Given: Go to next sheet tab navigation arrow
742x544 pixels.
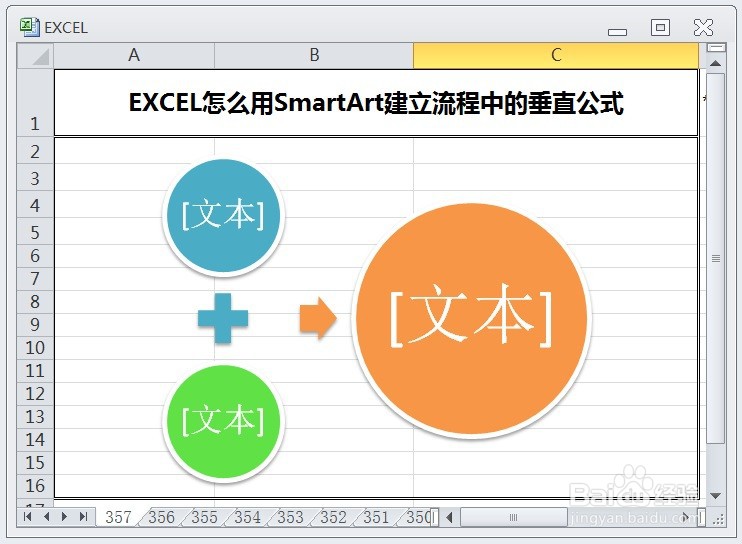Looking at the screenshot, I should (65, 517).
